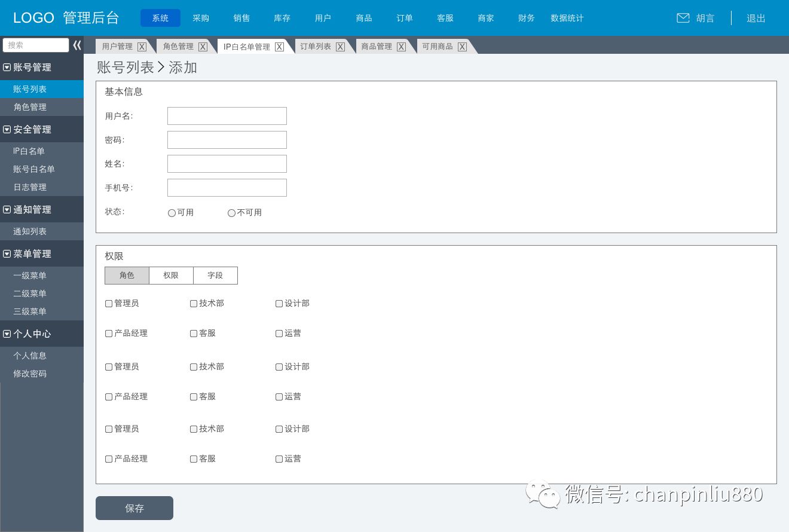The width and height of the screenshot is (789, 532).
Task: Select the 字段 permissions tab
Action: pos(215,276)
